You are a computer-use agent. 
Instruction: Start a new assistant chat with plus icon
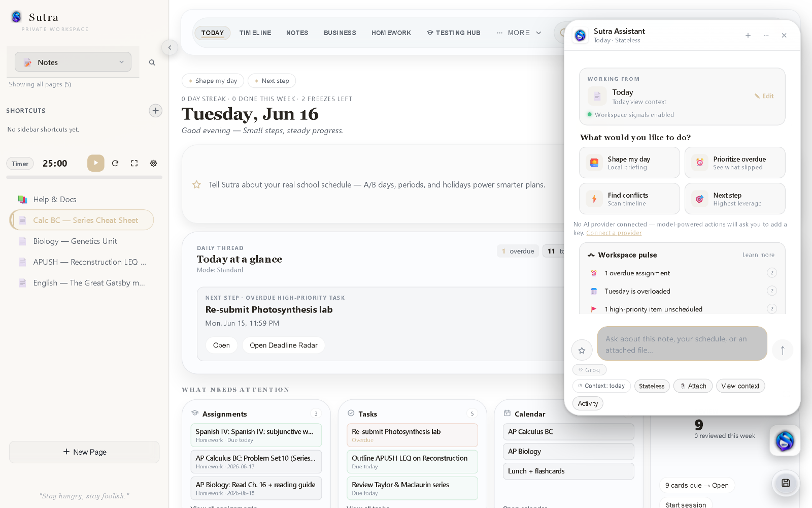(748, 35)
